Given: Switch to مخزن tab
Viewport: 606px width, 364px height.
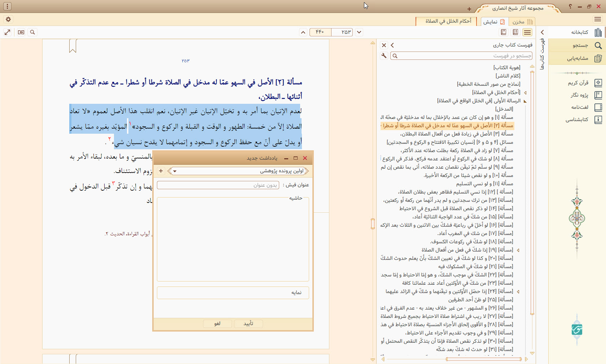Looking at the screenshot, I should pos(521,22).
